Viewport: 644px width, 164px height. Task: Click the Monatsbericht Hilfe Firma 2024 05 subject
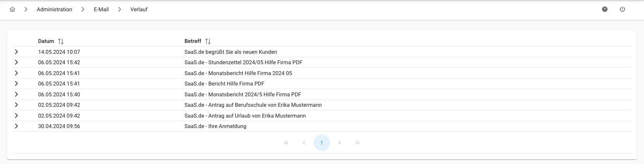tap(238, 73)
